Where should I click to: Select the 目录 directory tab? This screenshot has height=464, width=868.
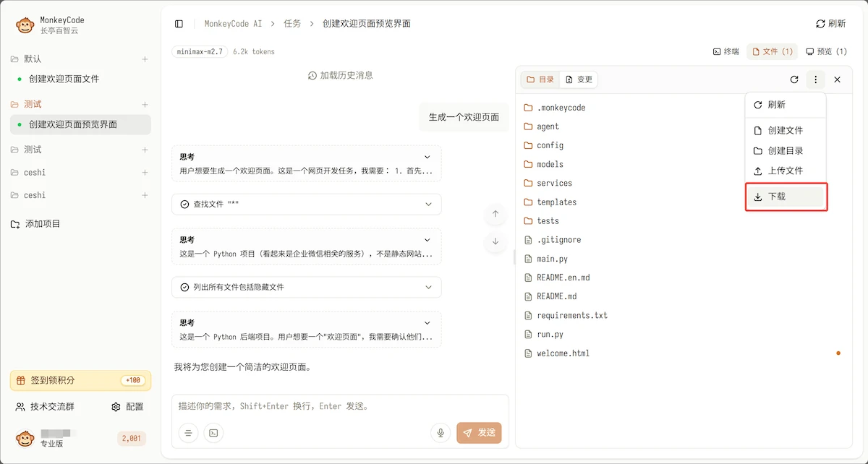point(540,80)
